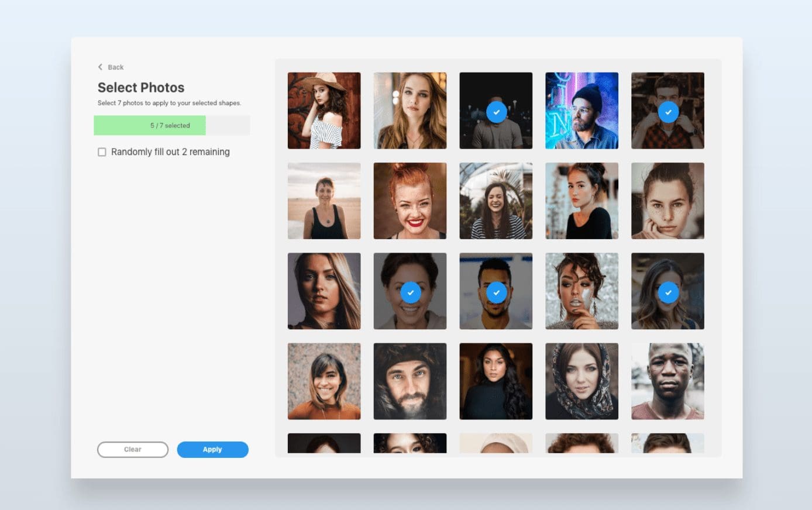This screenshot has width=812, height=510.
Task: Click the Clear button
Action: [x=133, y=449]
